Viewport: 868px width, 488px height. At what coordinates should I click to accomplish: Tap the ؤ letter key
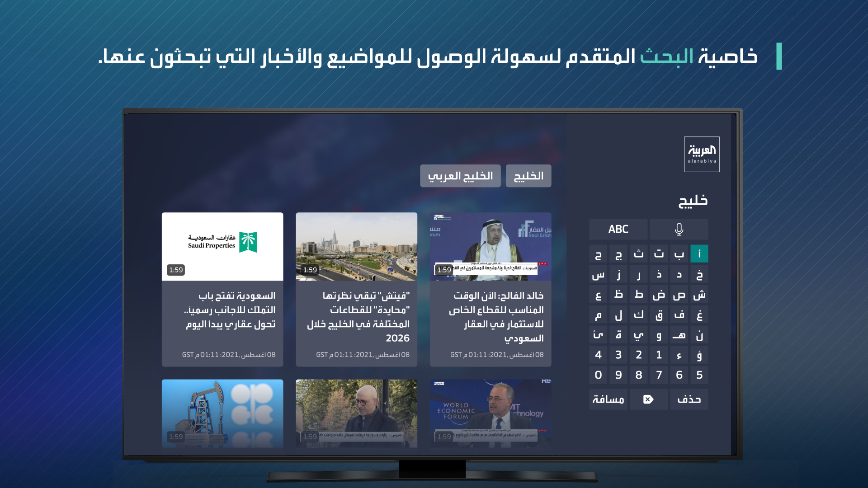tap(699, 355)
